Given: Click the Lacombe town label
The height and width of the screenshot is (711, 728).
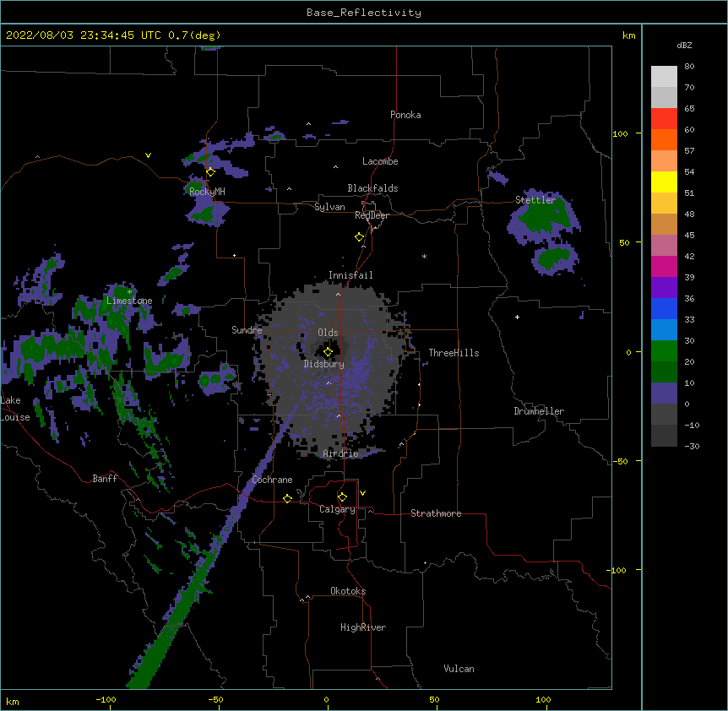Looking at the screenshot, I should coord(380,161).
